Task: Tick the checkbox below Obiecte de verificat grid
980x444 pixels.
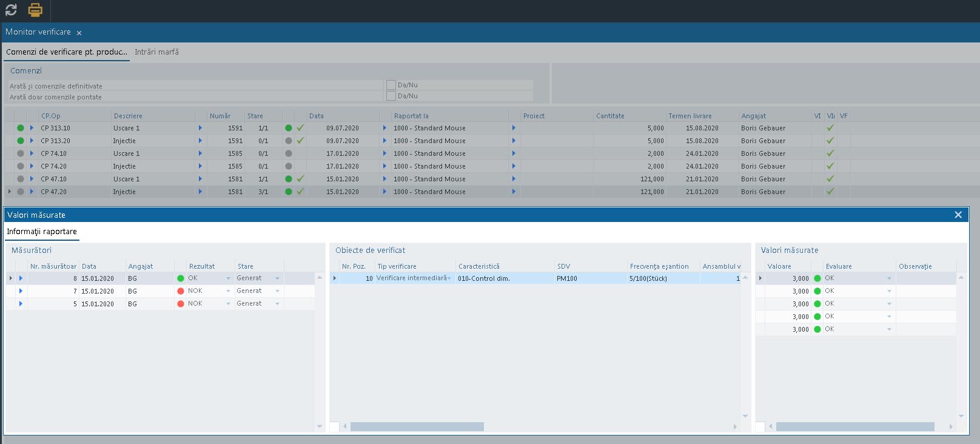Action: (334, 427)
